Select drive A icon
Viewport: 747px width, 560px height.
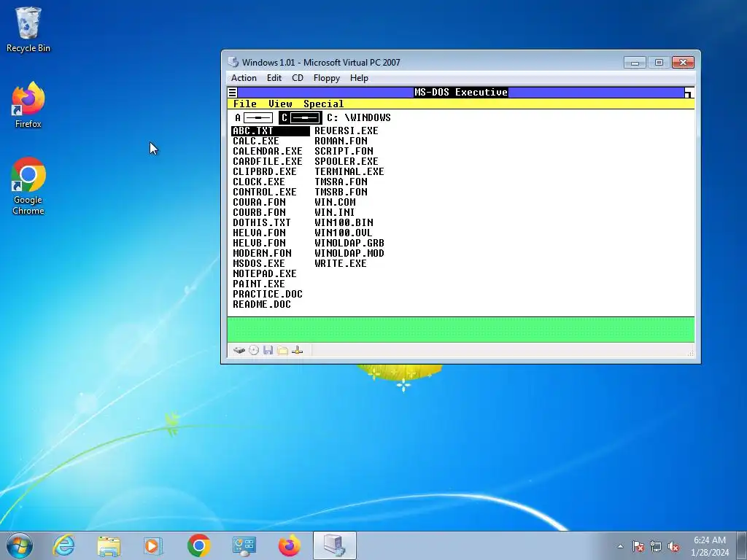[x=254, y=117]
